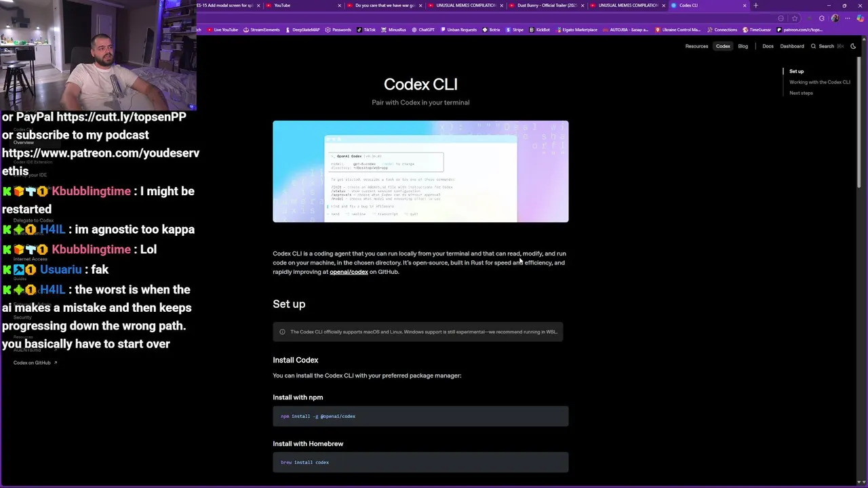Click the 'Codex CLI' page title

coord(420,84)
